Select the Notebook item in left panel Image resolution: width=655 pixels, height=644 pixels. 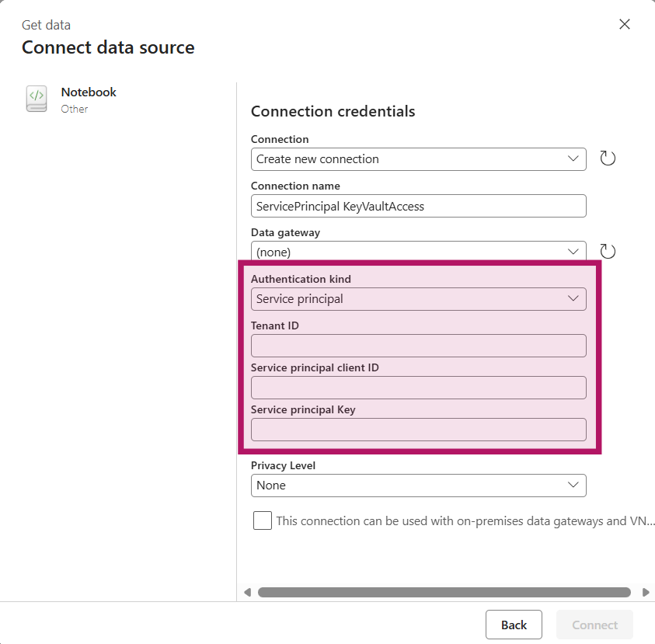(89, 92)
